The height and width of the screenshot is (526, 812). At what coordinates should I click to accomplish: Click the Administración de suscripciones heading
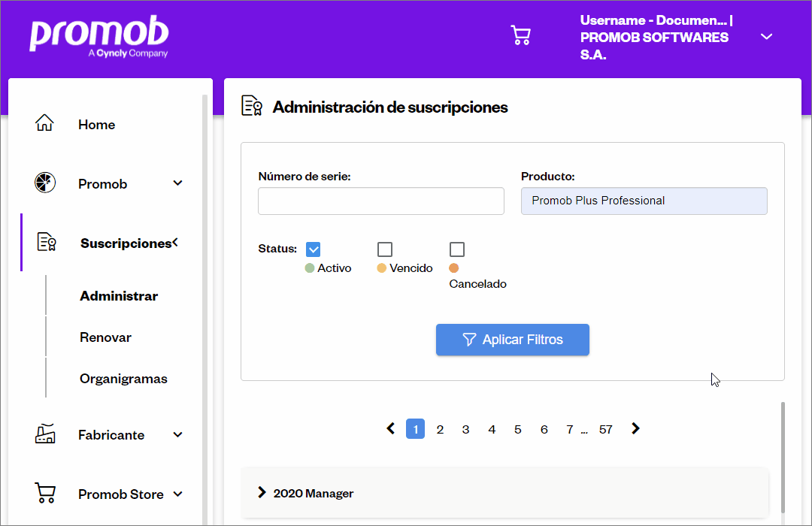pyautogui.click(x=390, y=107)
